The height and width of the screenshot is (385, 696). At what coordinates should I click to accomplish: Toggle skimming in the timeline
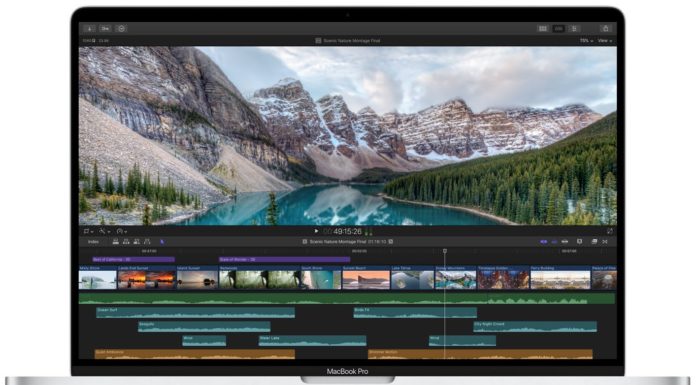point(544,242)
